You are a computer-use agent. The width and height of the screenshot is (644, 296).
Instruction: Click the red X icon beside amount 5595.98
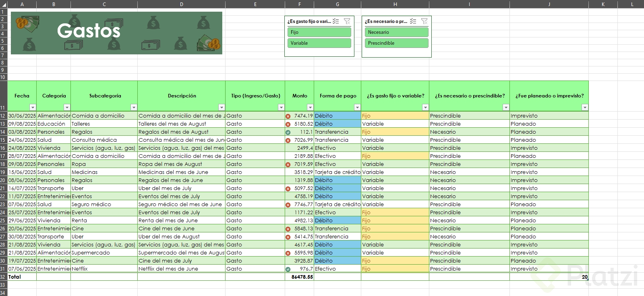(288, 253)
